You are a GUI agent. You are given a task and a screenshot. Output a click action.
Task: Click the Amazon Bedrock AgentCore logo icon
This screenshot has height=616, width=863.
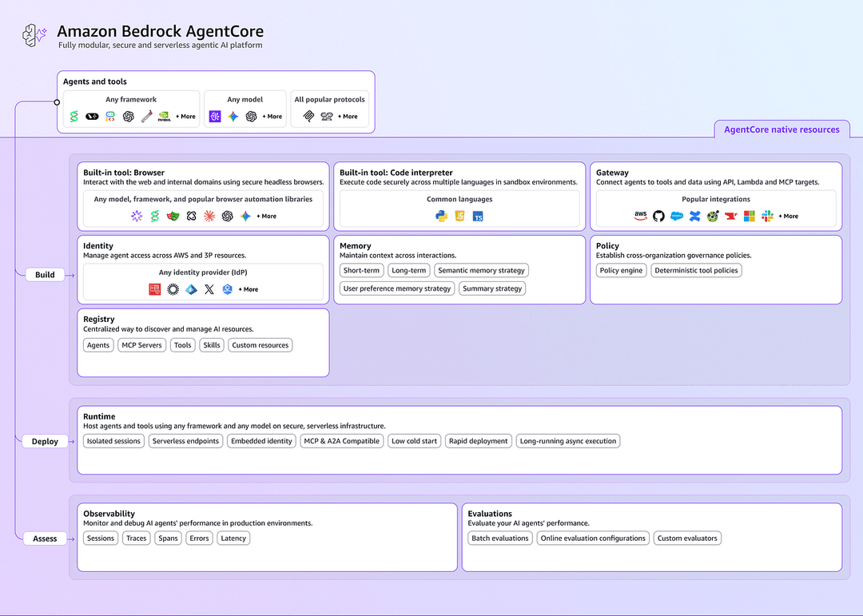coord(34,34)
